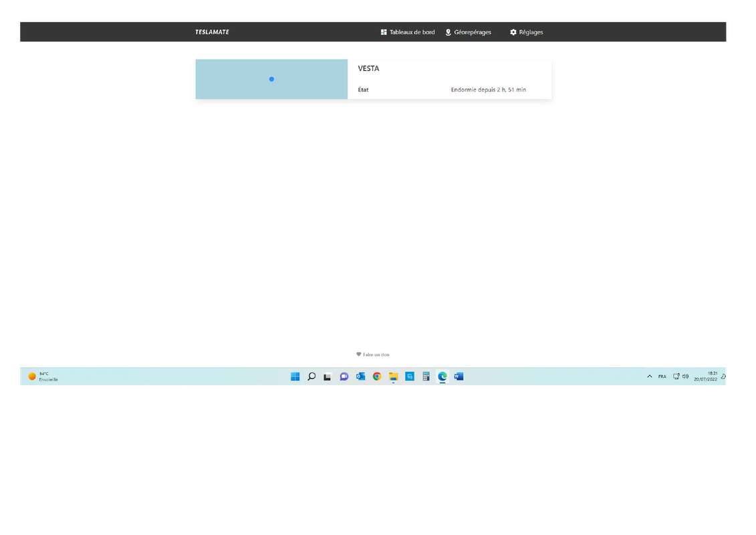Launch Google Chrome from the taskbar

click(x=377, y=377)
